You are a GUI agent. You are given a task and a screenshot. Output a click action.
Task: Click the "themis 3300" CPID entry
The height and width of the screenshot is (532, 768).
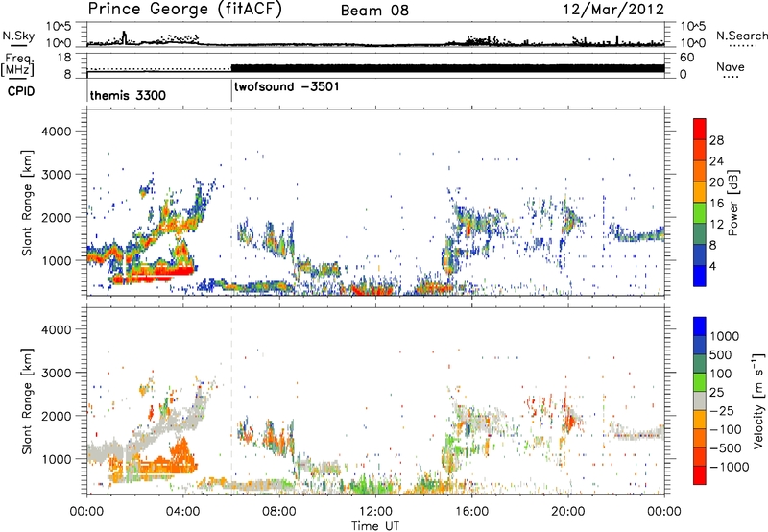click(128, 95)
